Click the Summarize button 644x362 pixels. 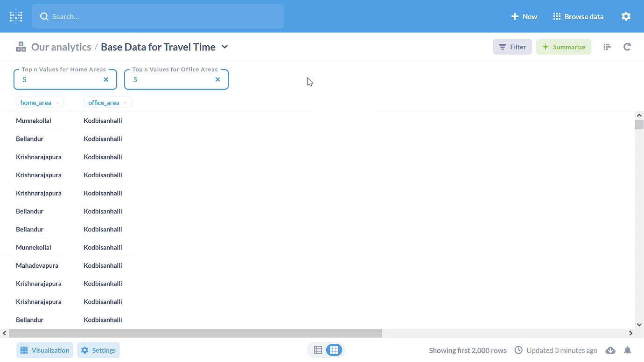(x=563, y=47)
